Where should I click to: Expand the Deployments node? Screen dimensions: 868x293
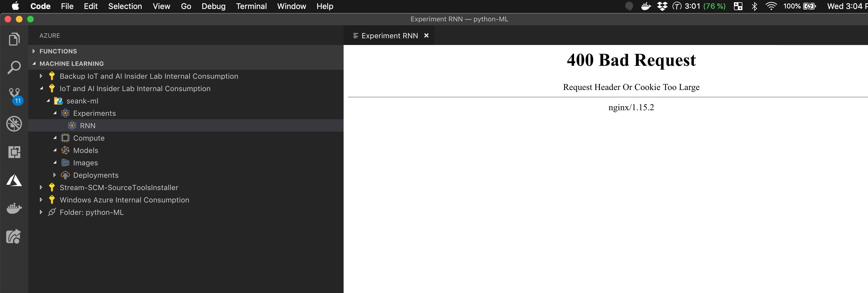55,175
